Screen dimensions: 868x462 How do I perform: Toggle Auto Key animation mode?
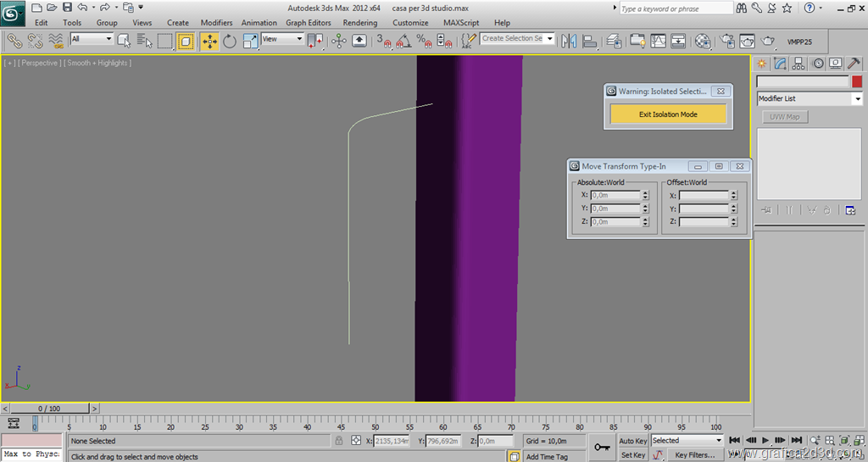pyautogui.click(x=632, y=441)
